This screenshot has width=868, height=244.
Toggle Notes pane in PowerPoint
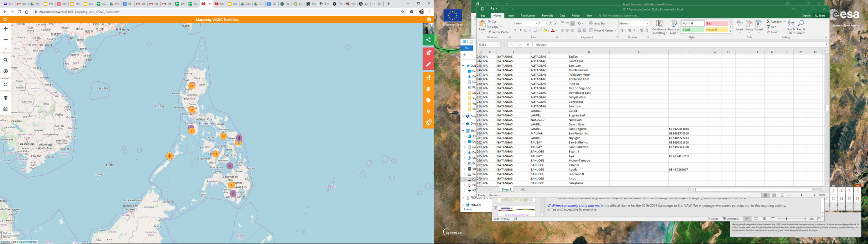click(x=713, y=219)
